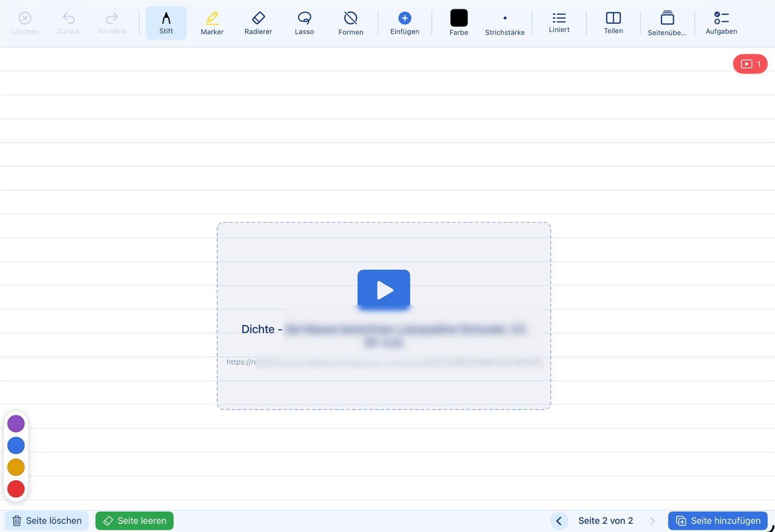Open the video URL link
The width and height of the screenshot is (775, 532).
point(384,362)
